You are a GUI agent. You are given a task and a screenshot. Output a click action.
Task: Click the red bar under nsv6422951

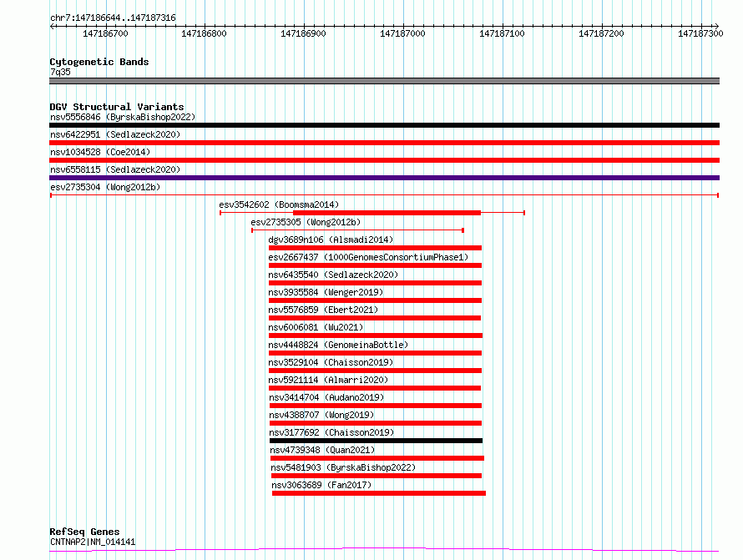click(384, 143)
